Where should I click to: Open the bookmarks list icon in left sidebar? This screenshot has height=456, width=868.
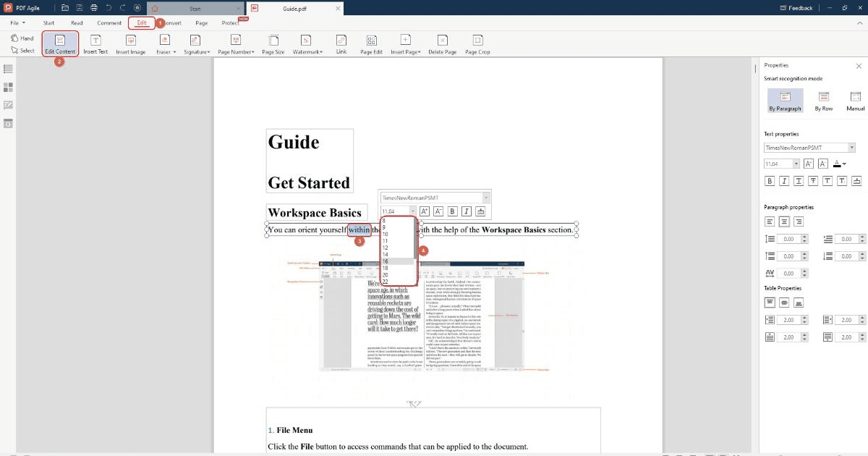(x=8, y=69)
